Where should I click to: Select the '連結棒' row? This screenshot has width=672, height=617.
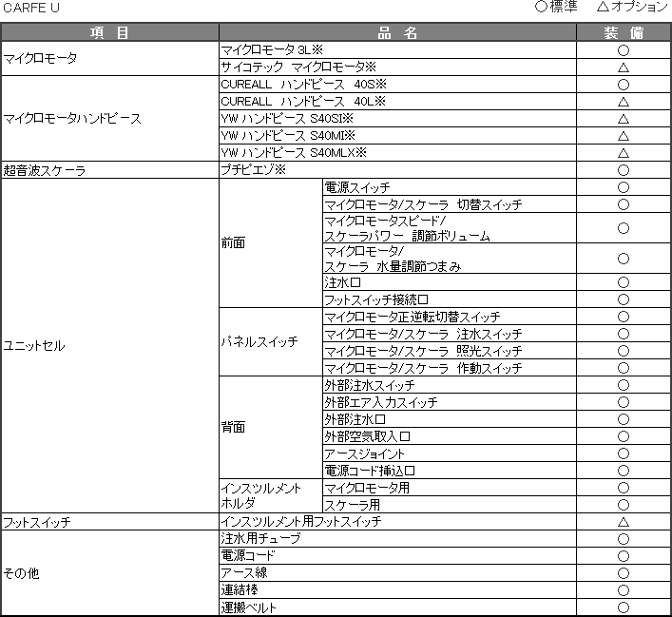pos(397,590)
